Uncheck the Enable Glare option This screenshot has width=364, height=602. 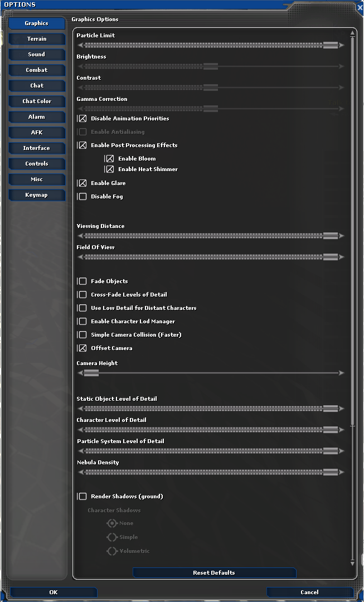click(x=82, y=183)
